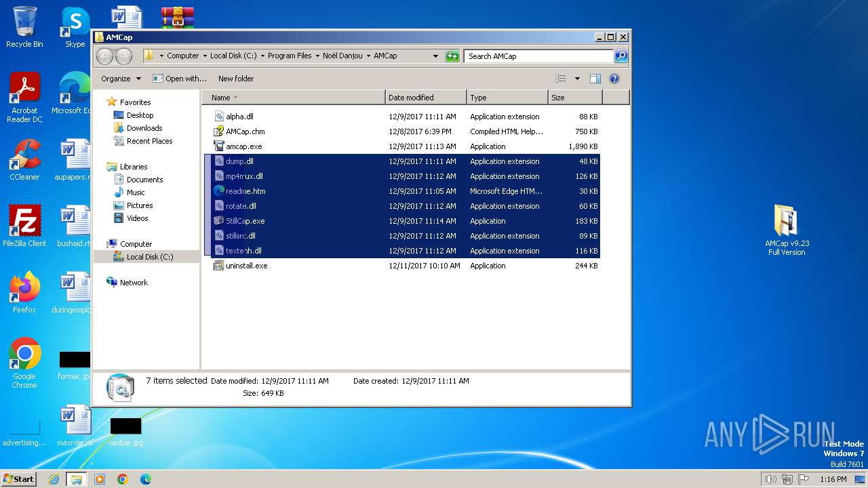Screen dimensions: 868x488
Task: Open the Help question mark icon
Action: point(614,79)
